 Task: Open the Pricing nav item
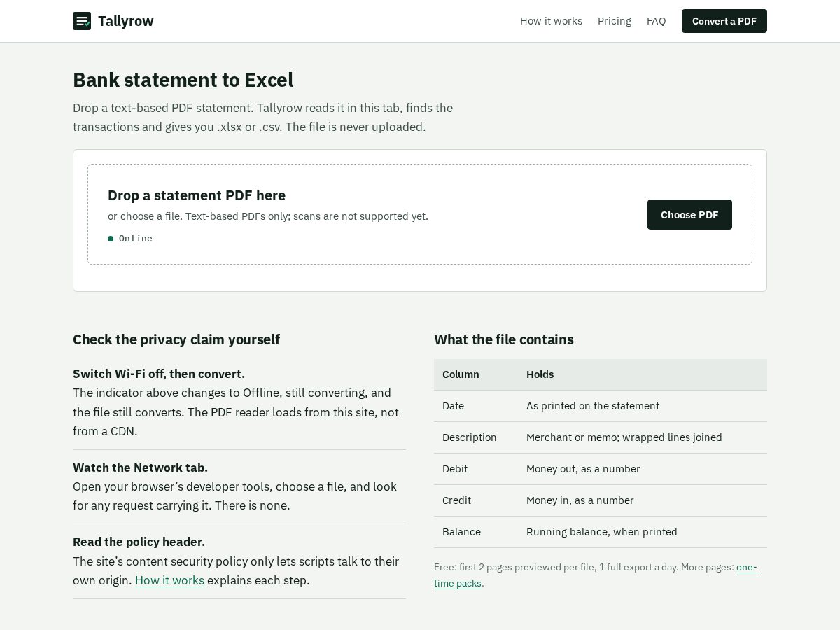click(615, 21)
